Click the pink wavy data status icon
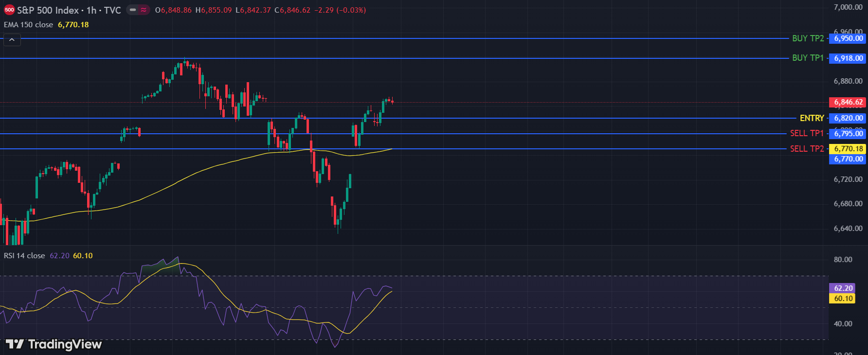Viewport: 868px width, 355px height. [x=144, y=10]
